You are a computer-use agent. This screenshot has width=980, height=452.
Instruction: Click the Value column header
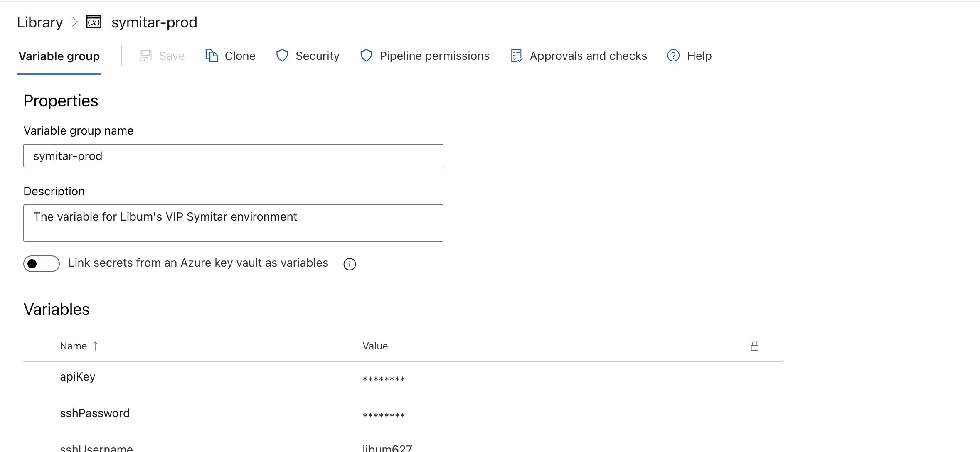pos(375,346)
